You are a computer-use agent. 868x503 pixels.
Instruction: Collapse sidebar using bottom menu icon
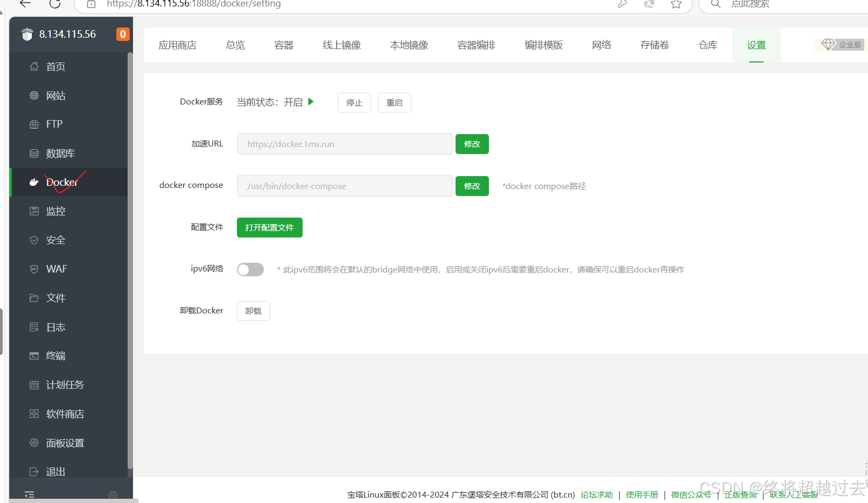[29, 494]
